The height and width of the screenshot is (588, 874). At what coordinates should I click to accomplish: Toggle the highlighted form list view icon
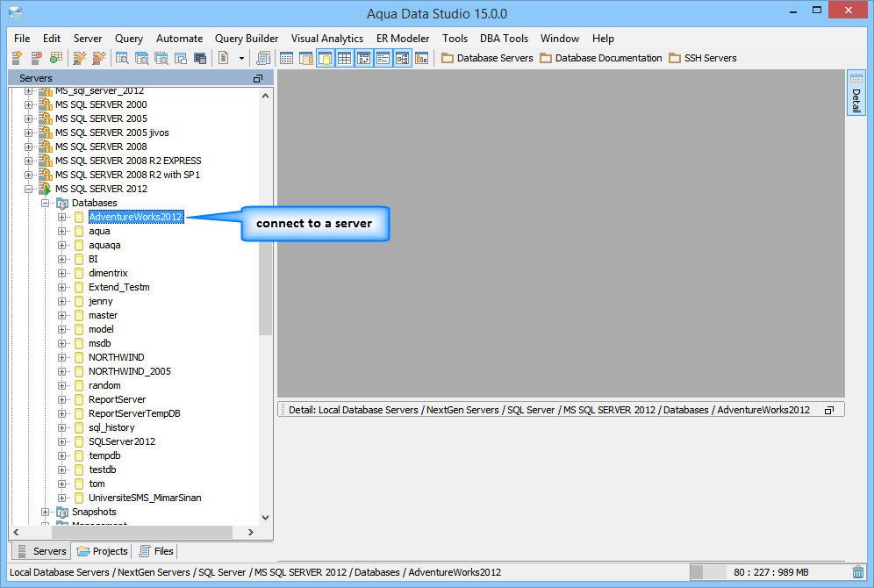tap(383, 58)
